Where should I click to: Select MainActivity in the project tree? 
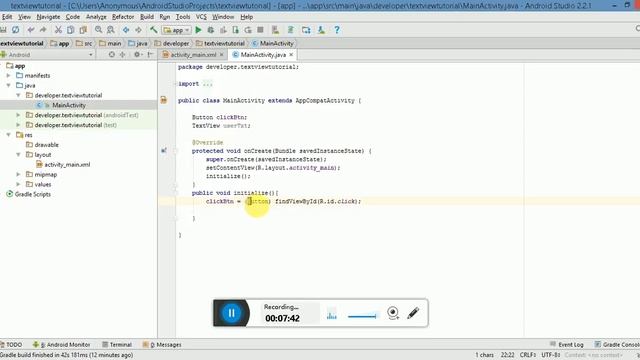coord(69,105)
